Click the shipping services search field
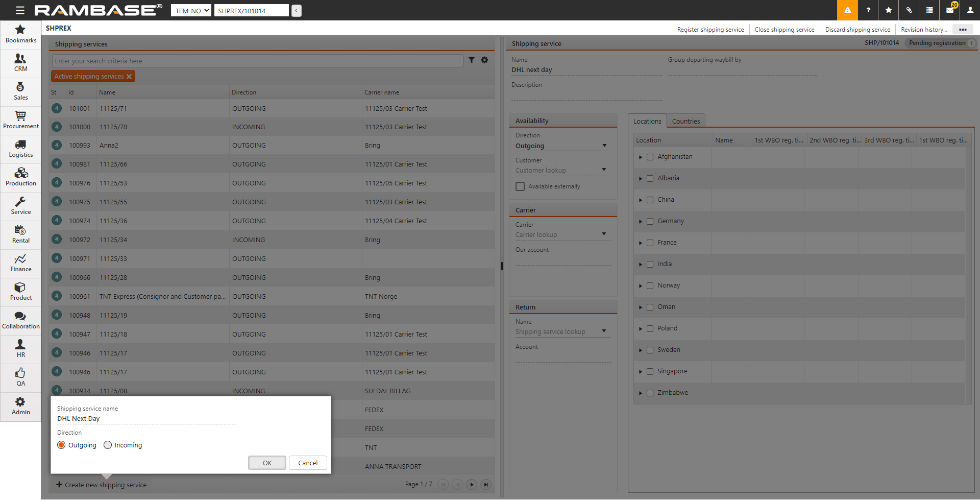Screen dimensions: 980x500 pyautogui.click(x=257, y=61)
